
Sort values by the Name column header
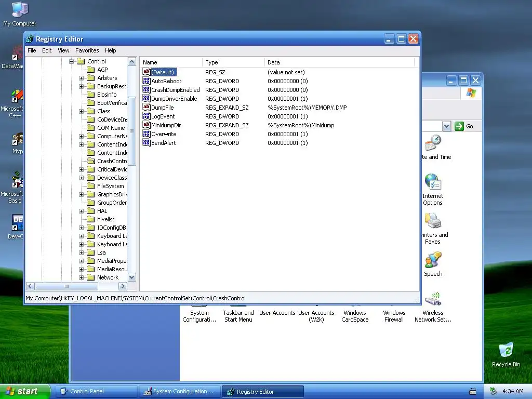pos(171,62)
